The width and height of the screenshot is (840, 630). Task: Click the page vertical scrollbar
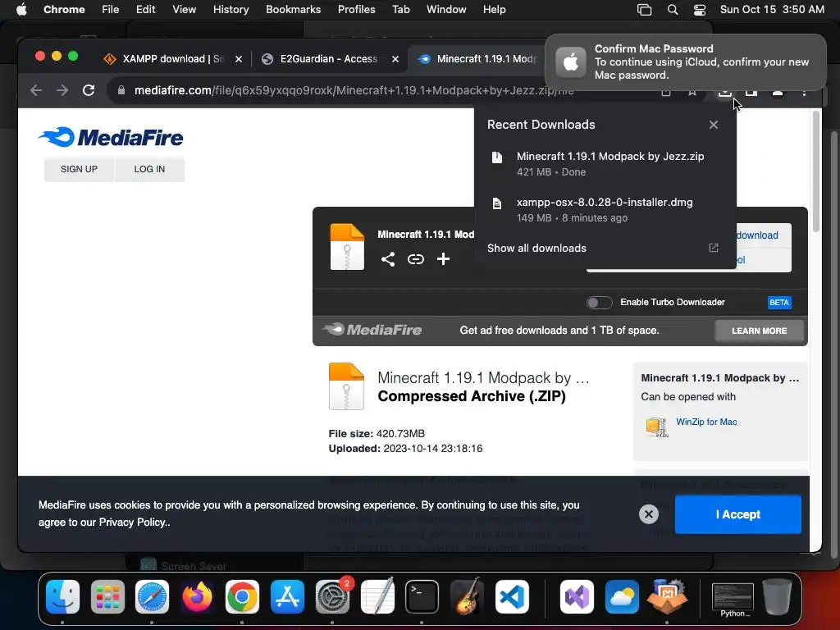pyautogui.click(x=816, y=171)
